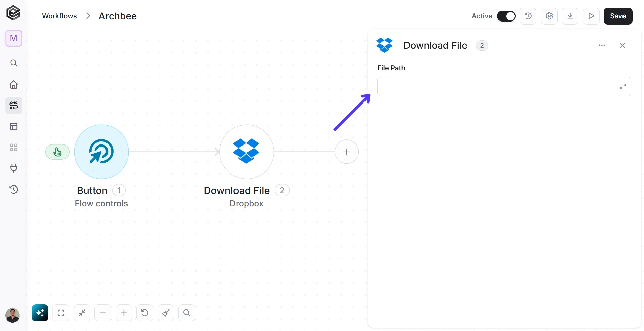644x331 pixels.
Task: Open the Download File more options menu
Action: tap(602, 45)
